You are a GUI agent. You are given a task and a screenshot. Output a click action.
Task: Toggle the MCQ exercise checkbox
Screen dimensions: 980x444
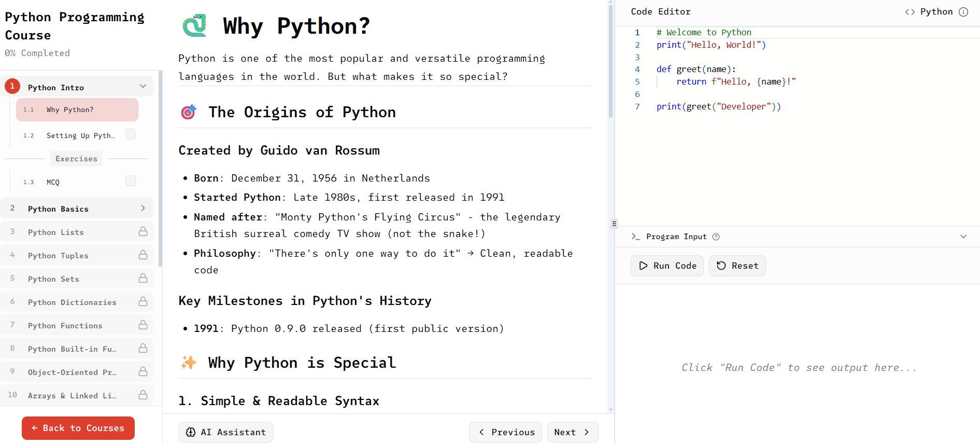tap(131, 181)
